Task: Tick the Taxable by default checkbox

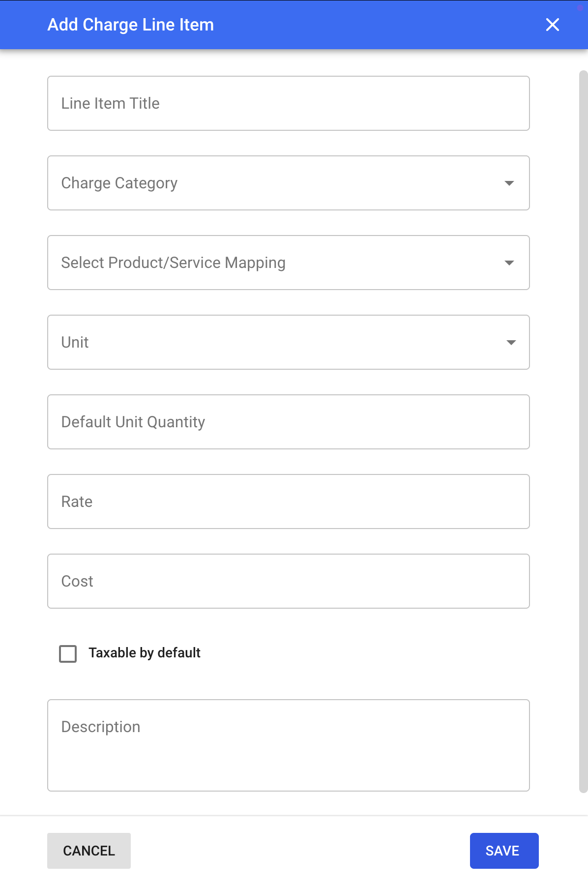Action: [68, 653]
